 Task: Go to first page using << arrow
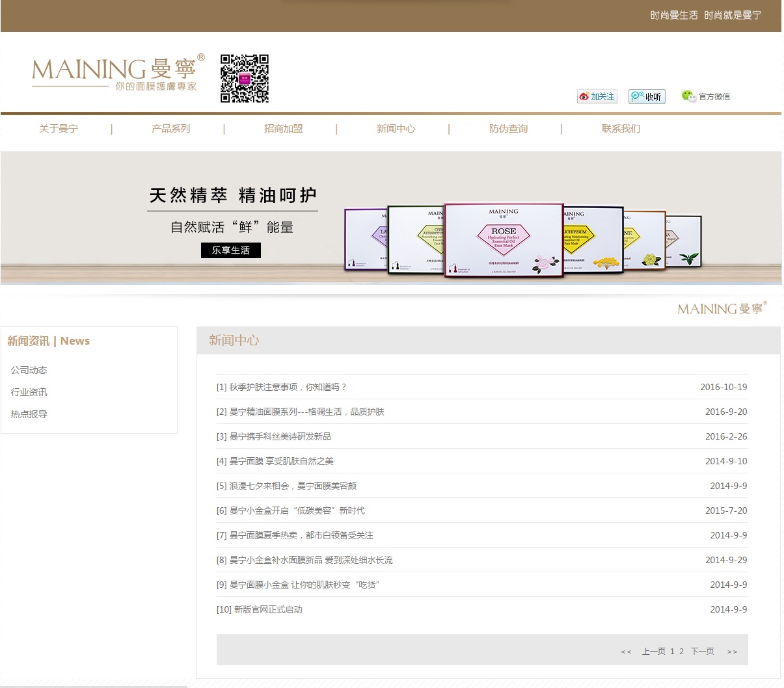[626, 652]
